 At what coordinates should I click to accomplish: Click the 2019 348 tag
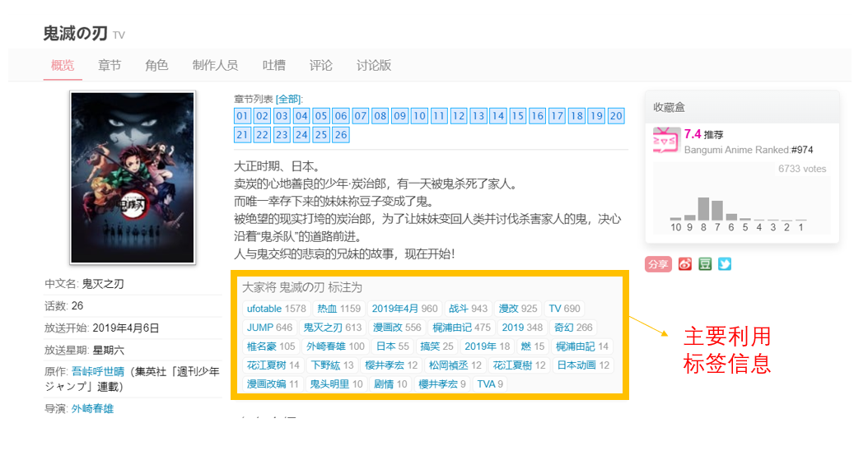522,327
